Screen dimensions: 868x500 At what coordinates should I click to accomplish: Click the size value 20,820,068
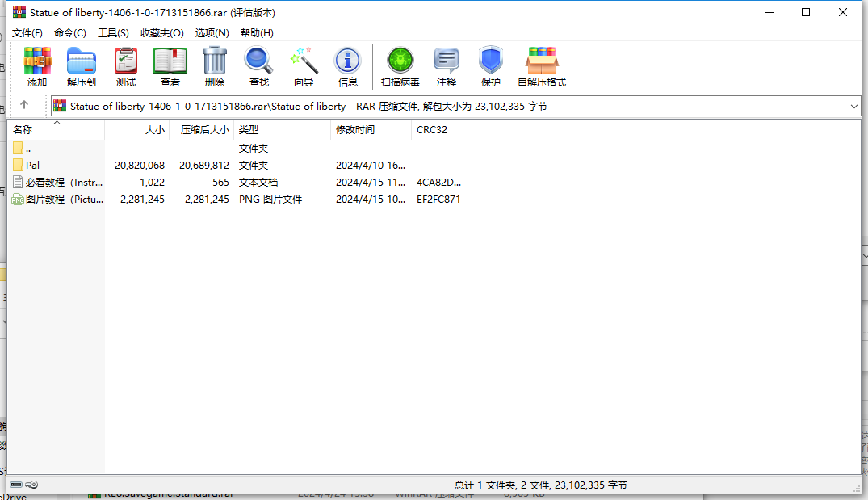click(140, 165)
